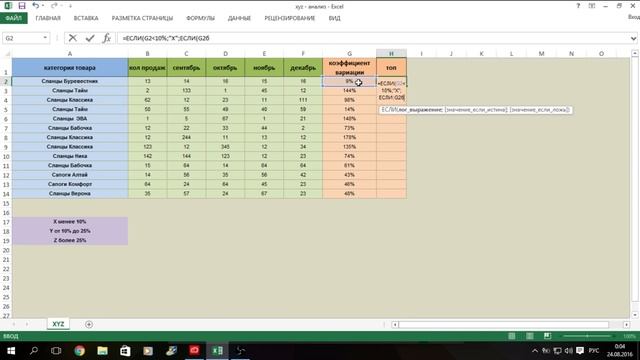This screenshot has height=360, width=640.
Task: Add a new sheet with plus icon
Action: pyautogui.click(x=89, y=324)
